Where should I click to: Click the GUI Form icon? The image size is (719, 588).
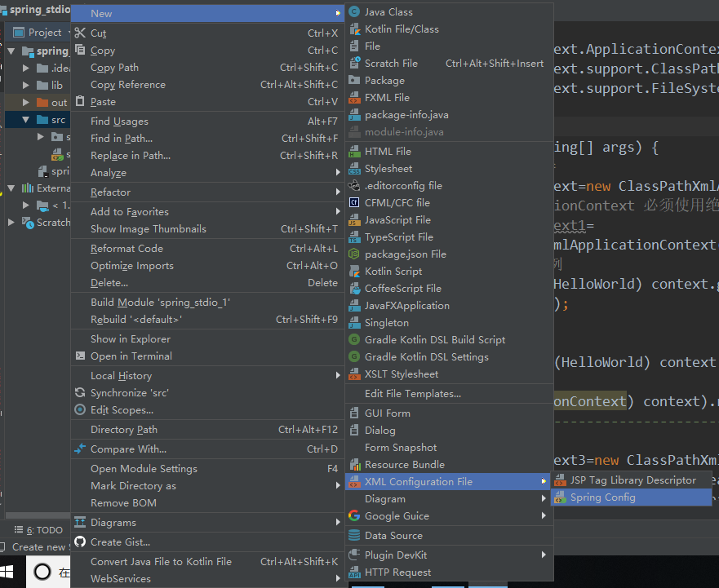click(x=354, y=413)
